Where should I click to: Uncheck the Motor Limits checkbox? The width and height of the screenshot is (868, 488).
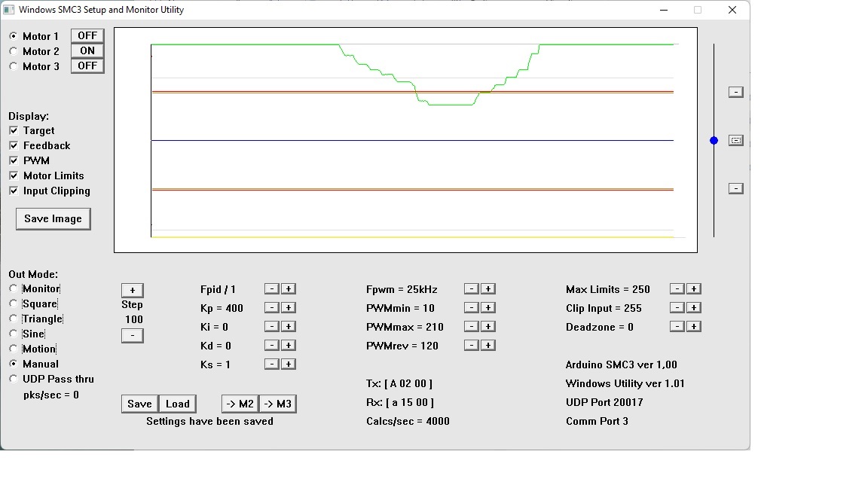[14, 175]
